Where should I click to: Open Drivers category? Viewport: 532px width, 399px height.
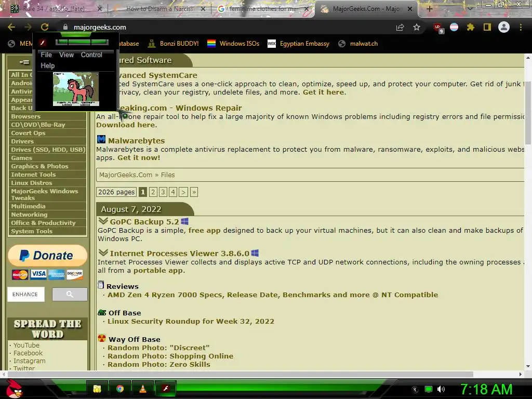pos(47,141)
